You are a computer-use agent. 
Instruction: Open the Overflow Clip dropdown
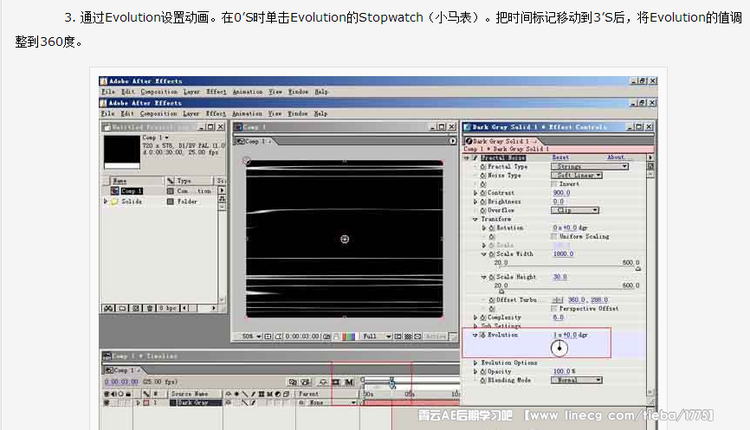point(575,210)
